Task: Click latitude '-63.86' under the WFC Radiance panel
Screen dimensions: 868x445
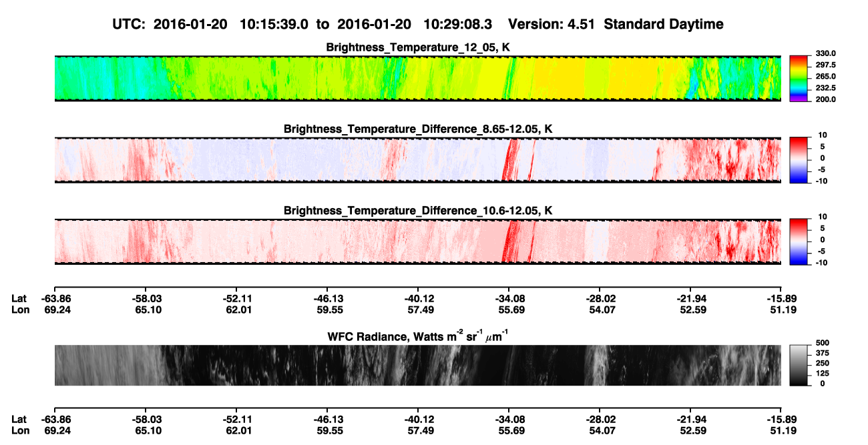Action: [x=55, y=420]
